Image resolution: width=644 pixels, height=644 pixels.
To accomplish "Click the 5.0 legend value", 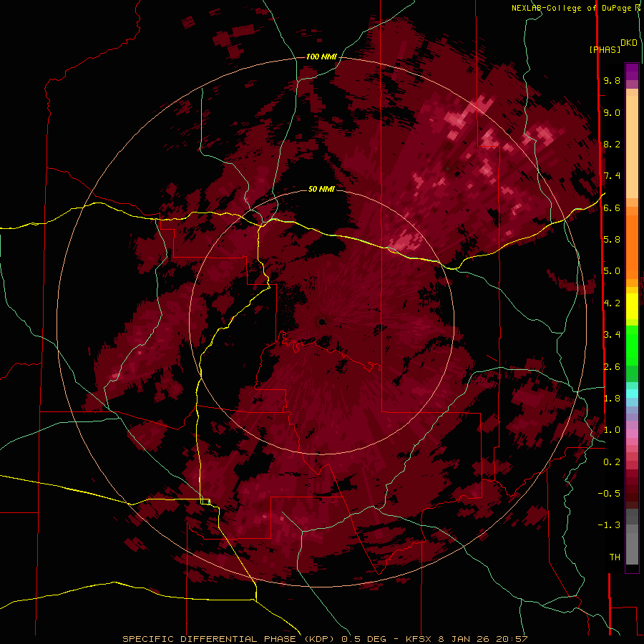I will pos(612,271).
